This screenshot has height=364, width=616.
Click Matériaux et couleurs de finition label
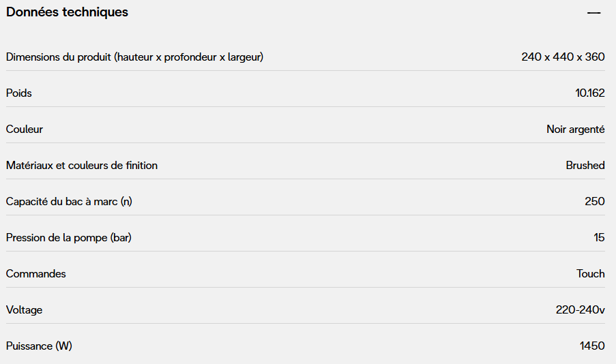point(82,166)
